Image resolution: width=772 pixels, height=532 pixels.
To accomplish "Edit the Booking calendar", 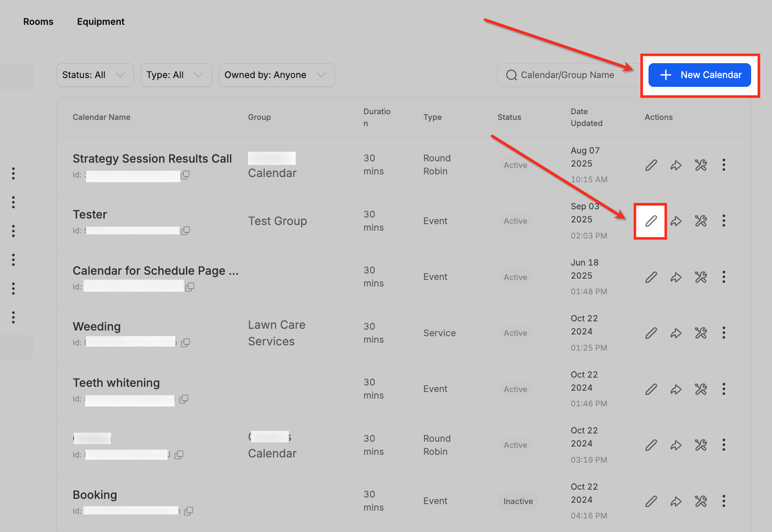I will click(x=651, y=501).
